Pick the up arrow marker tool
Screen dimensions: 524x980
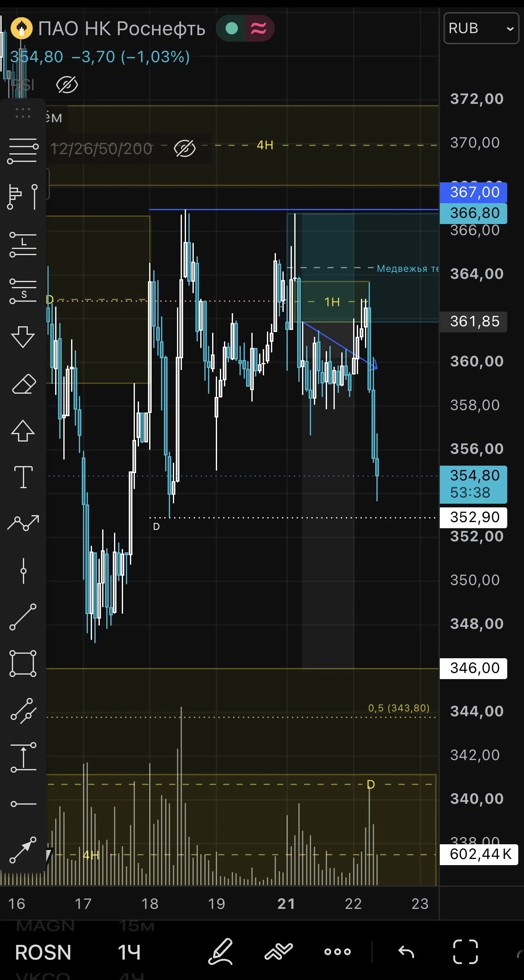click(x=23, y=431)
